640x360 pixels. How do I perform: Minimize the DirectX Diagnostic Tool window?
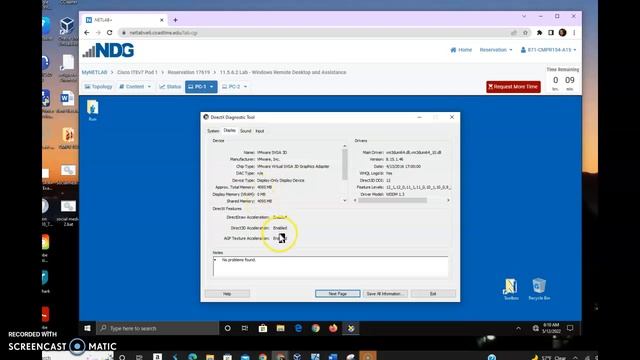tap(419, 117)
